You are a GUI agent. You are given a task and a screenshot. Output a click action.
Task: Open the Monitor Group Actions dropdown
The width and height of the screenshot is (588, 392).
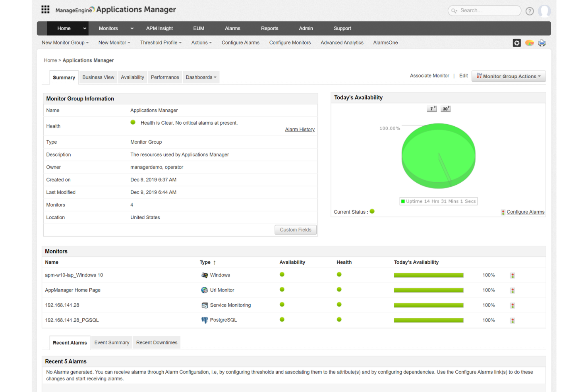509,76
